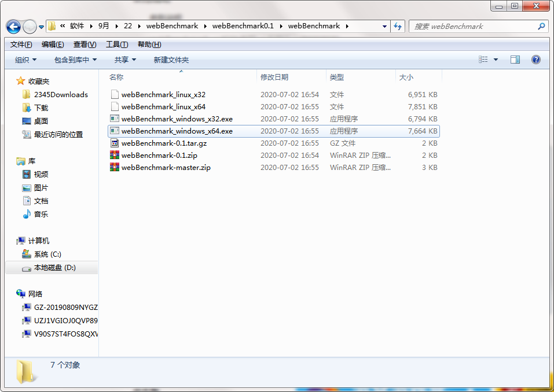The width and height of the screenshot is (554, 392).
Task: Click the webBenchmark0.1 breadcrumb segment
Action: click(243, 26)
